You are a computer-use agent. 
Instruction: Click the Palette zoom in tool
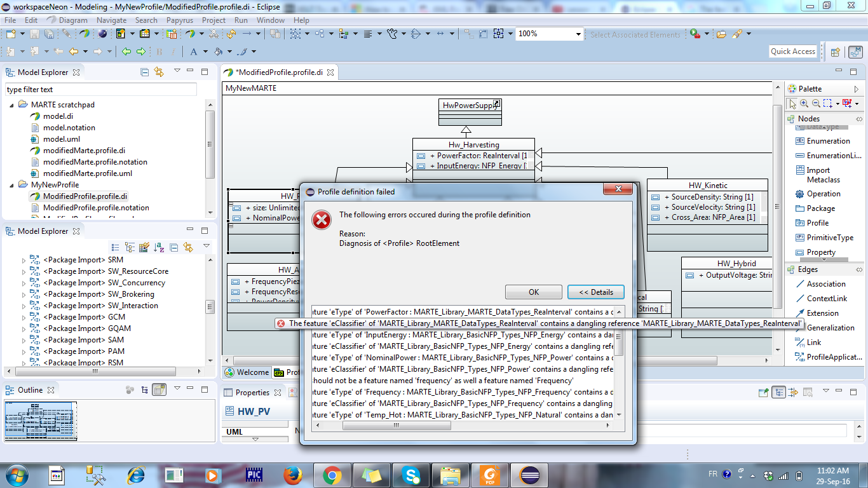pyautogui.click(x=804, y=103)
